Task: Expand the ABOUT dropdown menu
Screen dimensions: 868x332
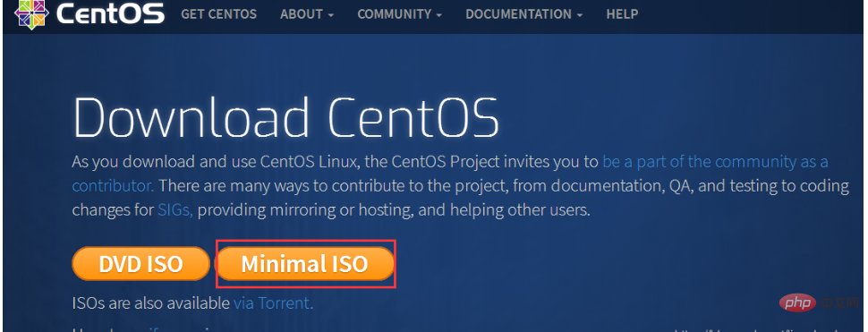Action: pos(307,13)
